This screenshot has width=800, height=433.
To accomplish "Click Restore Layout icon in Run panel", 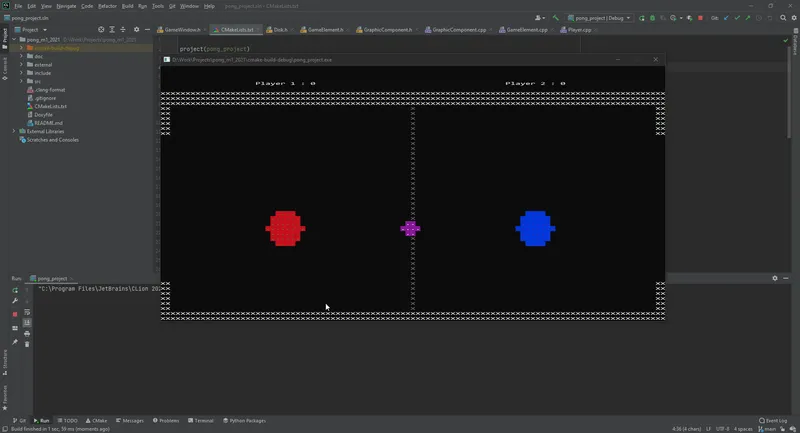I will click(x=15, y=328).
